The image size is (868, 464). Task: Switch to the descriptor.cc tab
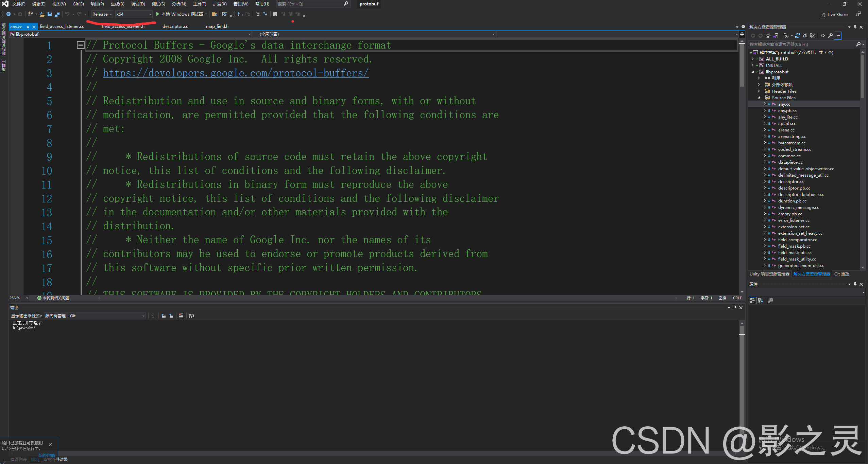175,26
